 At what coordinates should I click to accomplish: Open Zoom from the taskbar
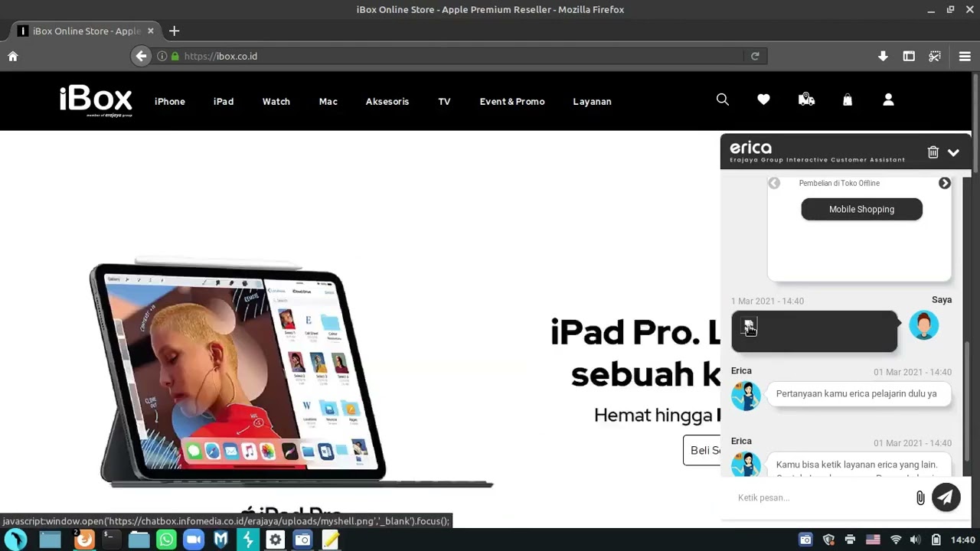coord(194,540)
